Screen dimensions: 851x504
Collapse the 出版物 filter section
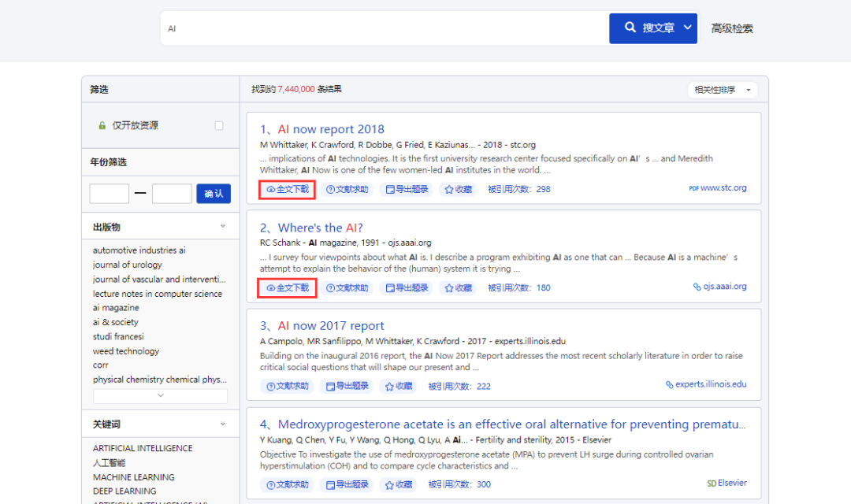tap(223, 227)
